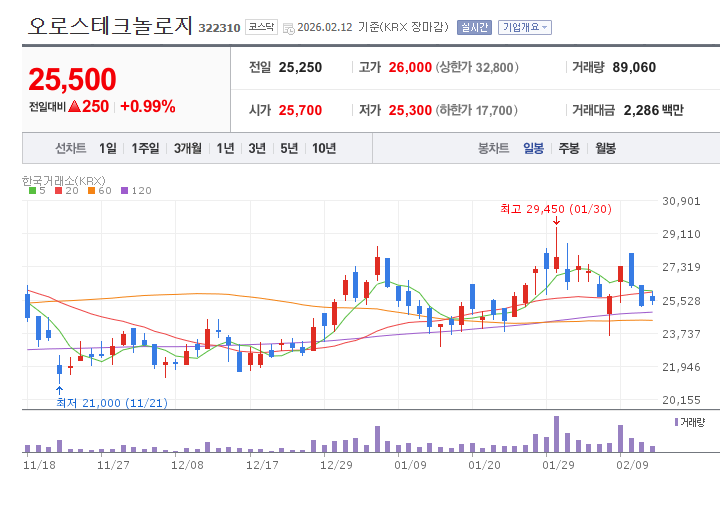
Task: Click the purple 거래량 legend swatch
Action: click(x=676, y=422)
